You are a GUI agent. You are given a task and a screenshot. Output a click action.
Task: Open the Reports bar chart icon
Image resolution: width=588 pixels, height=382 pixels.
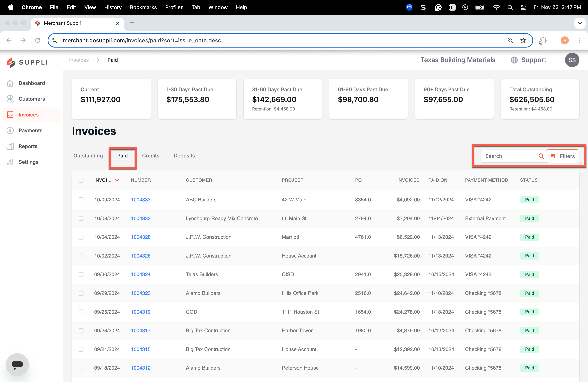(x=10, y=146)
